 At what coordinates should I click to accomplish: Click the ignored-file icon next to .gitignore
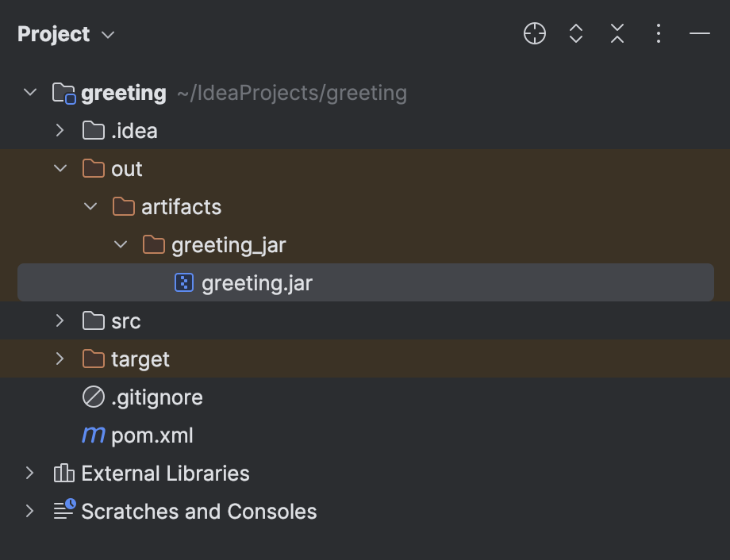point(94,397)
